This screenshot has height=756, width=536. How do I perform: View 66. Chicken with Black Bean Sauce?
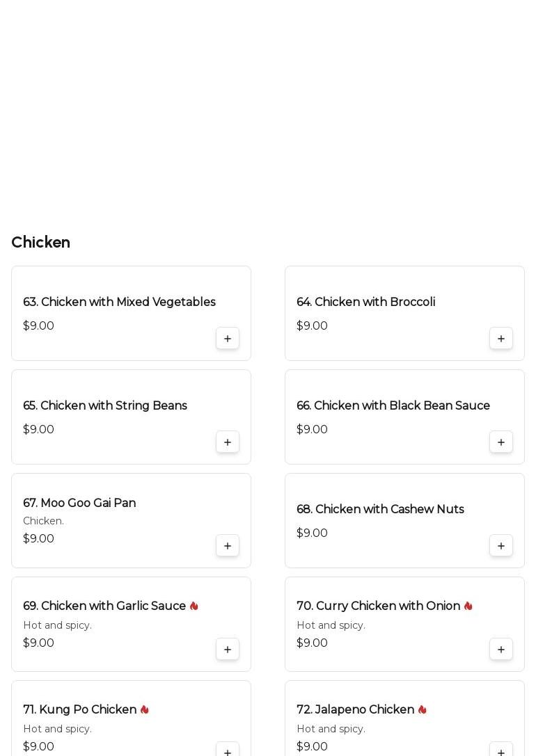tap(393, 406)
